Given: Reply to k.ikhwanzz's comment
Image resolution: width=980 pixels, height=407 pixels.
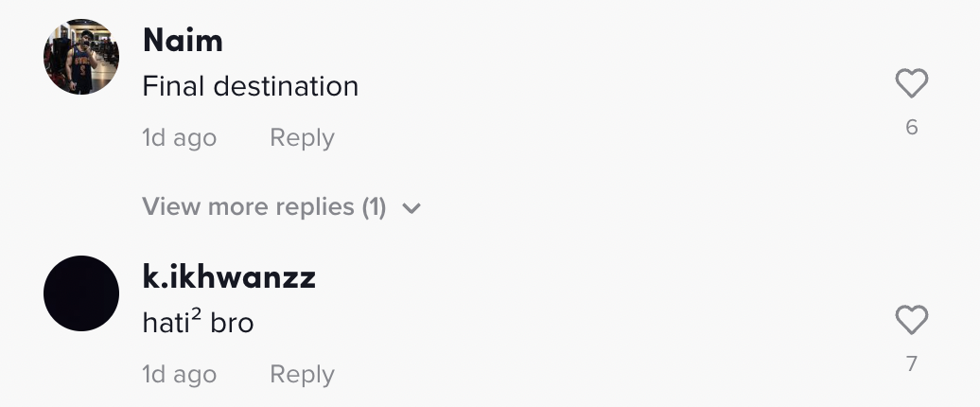Looking at the screenshot, I should point(302,375).
